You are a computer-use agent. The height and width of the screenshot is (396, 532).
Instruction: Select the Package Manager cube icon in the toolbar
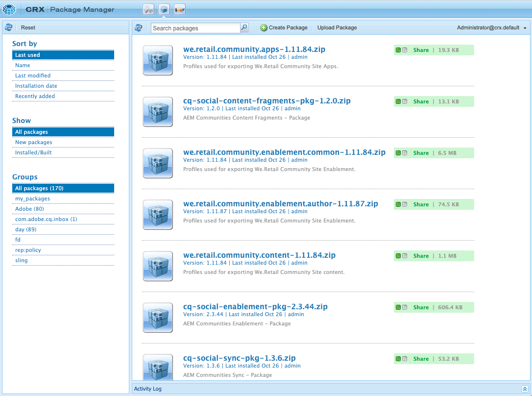point(164,9)
